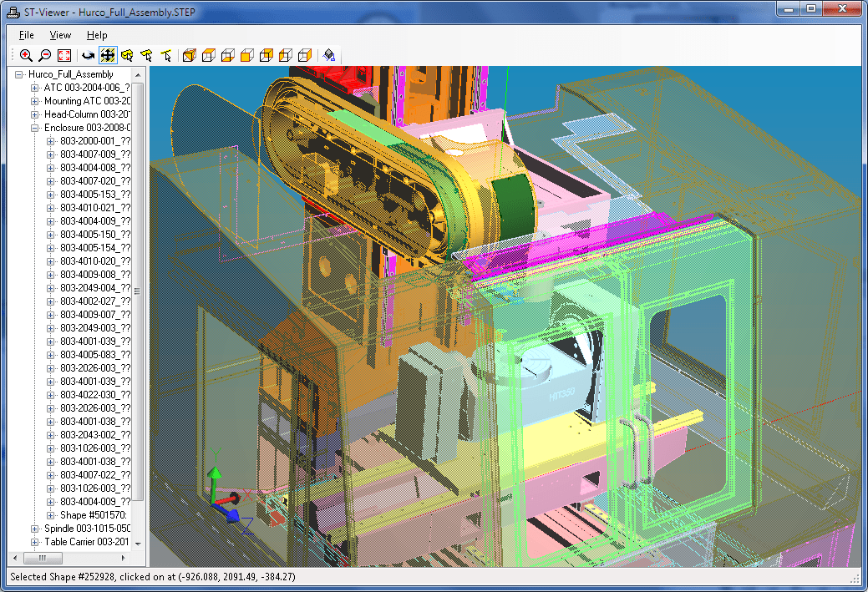Switch to the front face view
This screenshot has width=868, height=592.
pos(247,55)
